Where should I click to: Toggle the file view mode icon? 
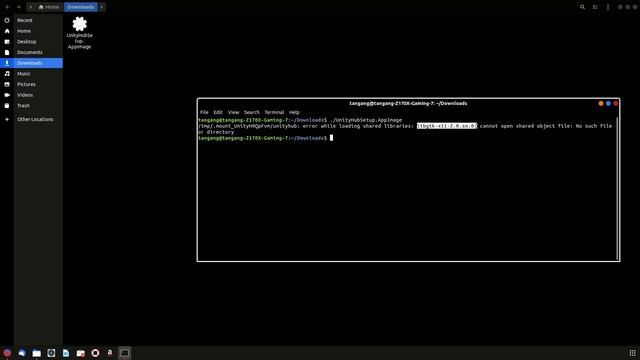(x=595, y=7)
